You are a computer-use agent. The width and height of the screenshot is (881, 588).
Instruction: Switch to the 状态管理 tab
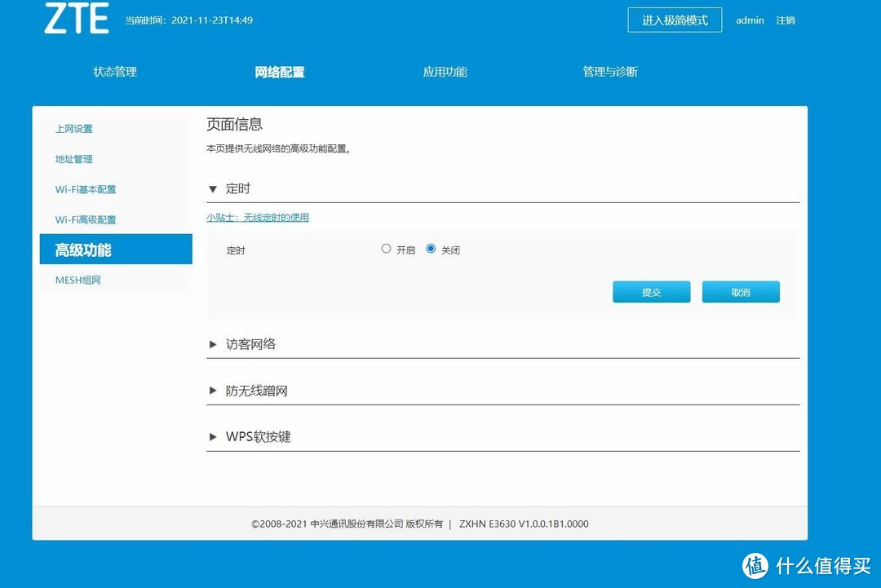pos(114,72)
